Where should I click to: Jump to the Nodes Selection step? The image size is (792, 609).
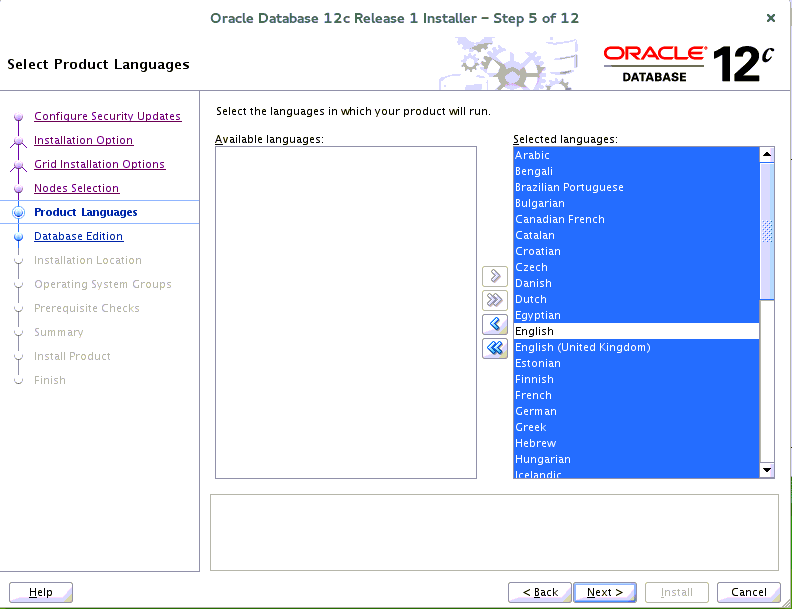(76, 188)
